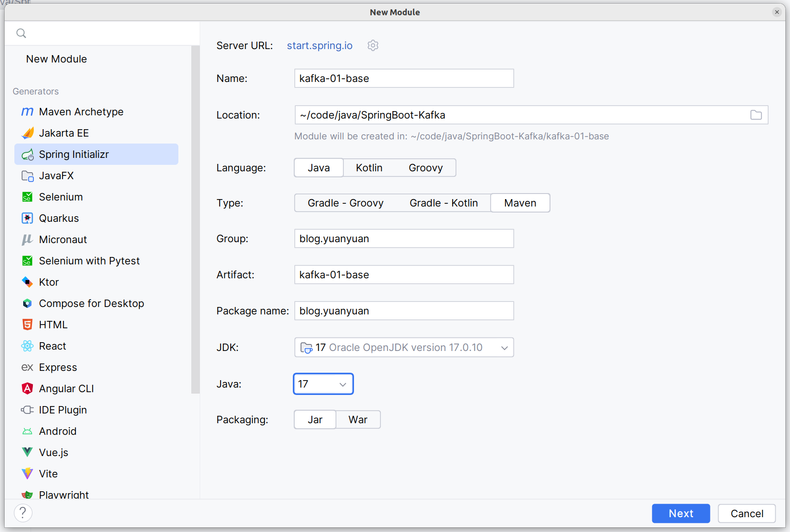
Task: Select Kotlin as the language
Action: (x=369, y=168)
